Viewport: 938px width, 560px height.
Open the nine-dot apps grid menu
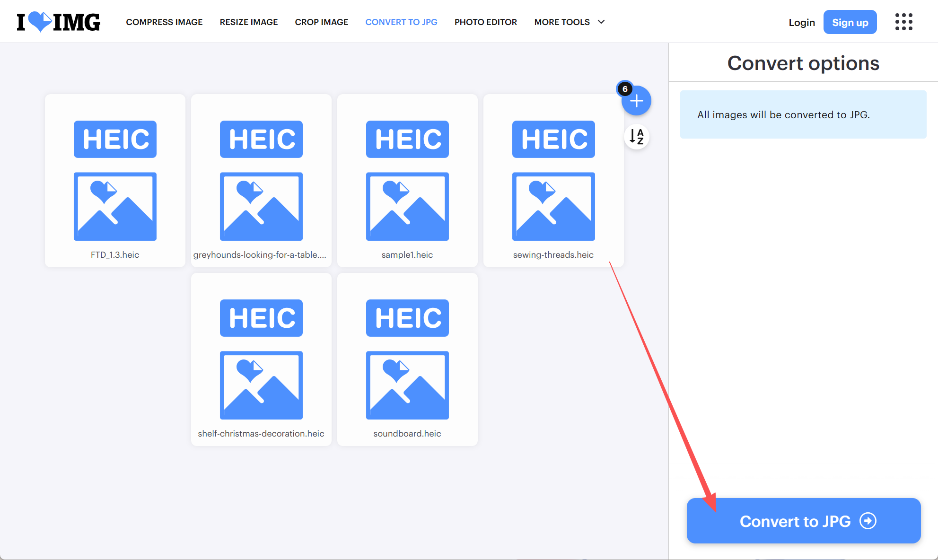click(903, 22)
